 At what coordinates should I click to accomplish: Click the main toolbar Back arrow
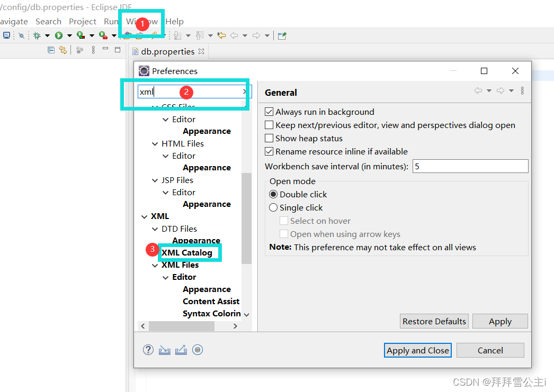[234, 35]
